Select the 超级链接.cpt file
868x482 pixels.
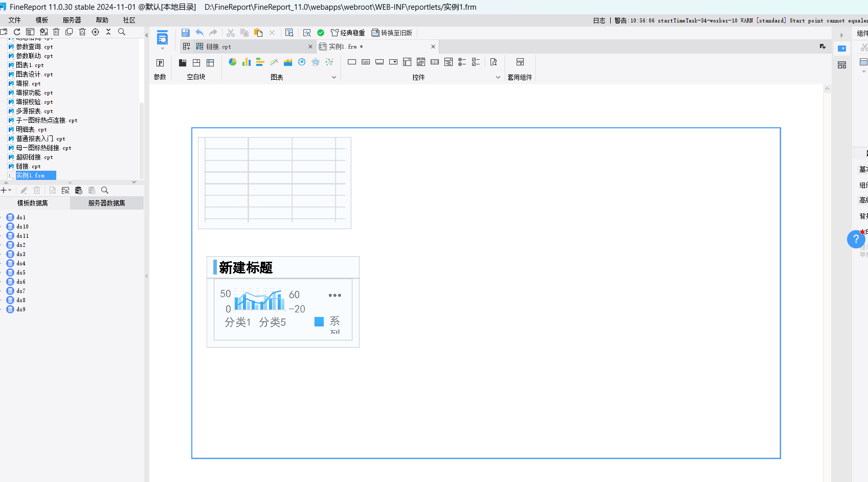(34, 157)
